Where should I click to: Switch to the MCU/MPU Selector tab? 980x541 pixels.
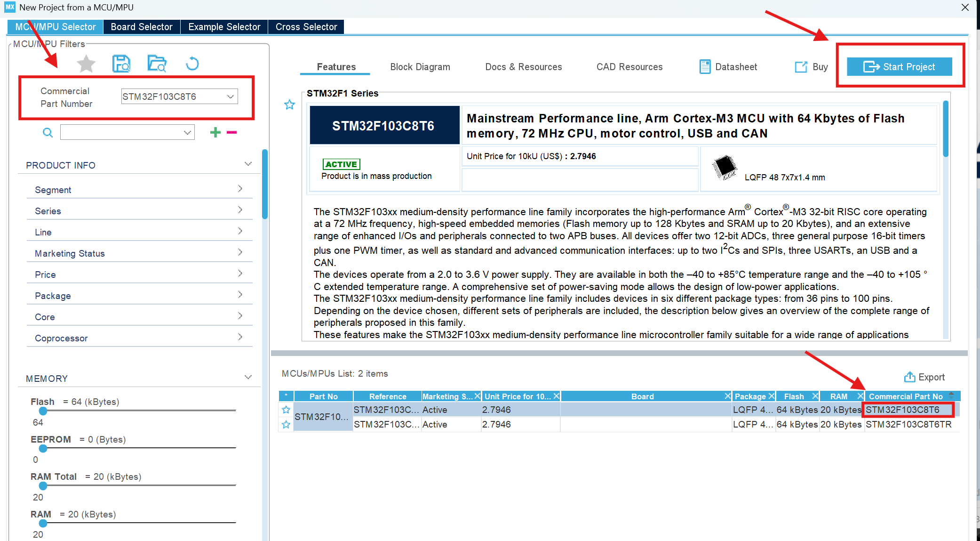coord(55,27)
